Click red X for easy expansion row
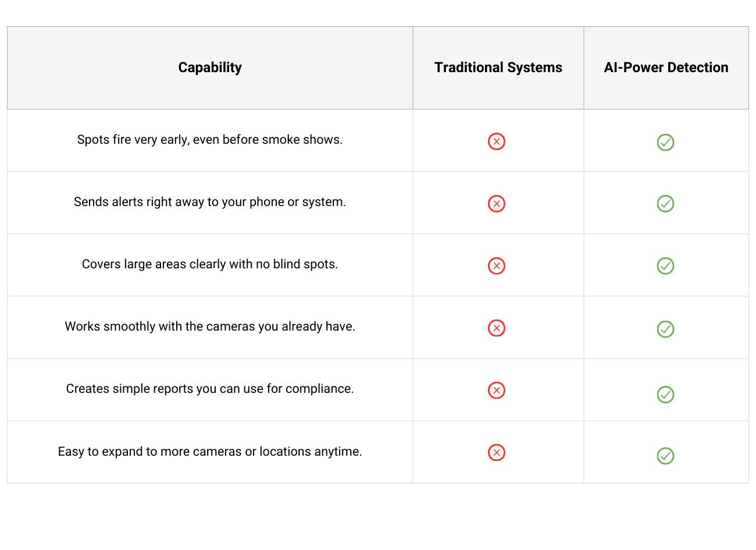 497,453
